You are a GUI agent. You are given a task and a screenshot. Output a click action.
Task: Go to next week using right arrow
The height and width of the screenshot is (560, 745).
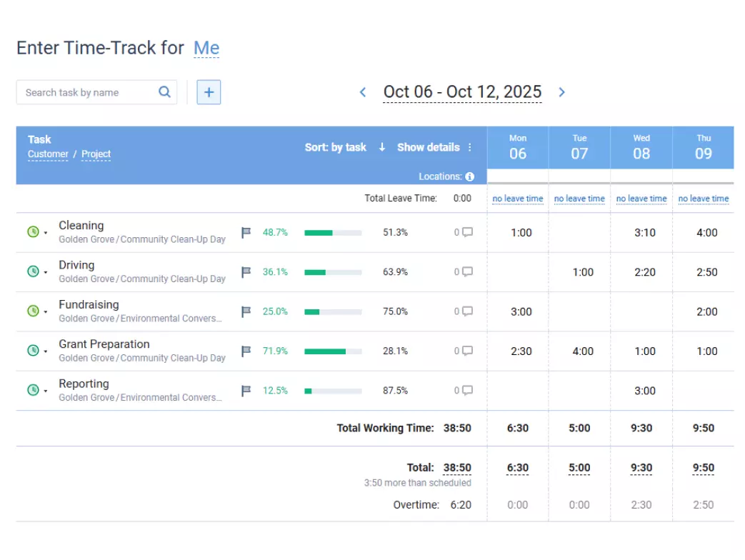[562, 91]
